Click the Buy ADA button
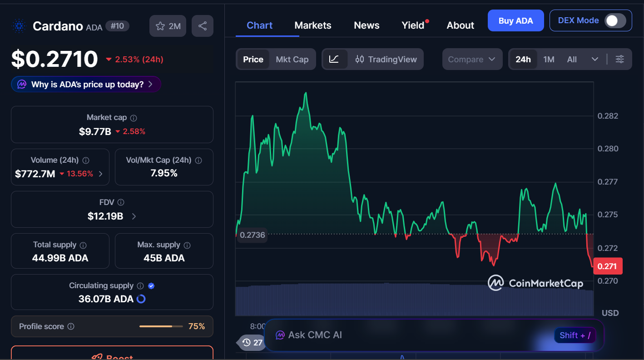 tap(515, 20)
